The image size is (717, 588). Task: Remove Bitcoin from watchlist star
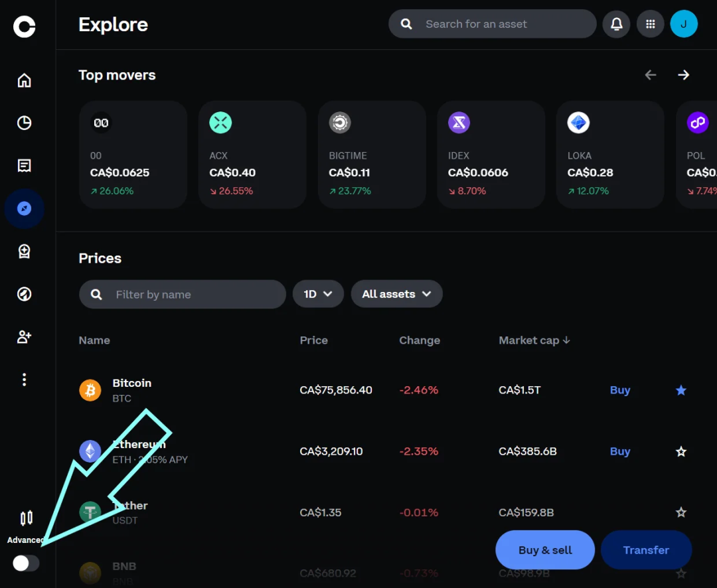pos(680,390)
